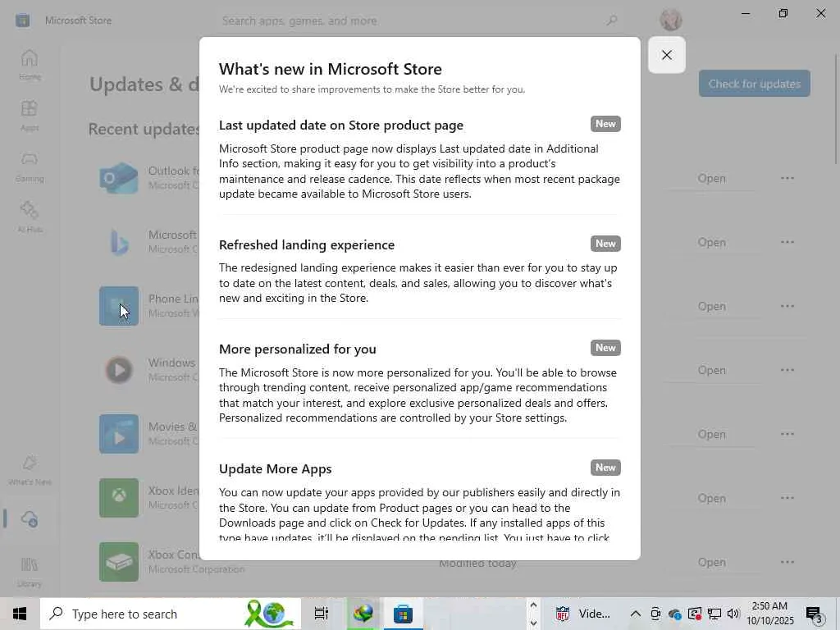Open the Microsoft Bing row's Open button

[x=711, y=242]
